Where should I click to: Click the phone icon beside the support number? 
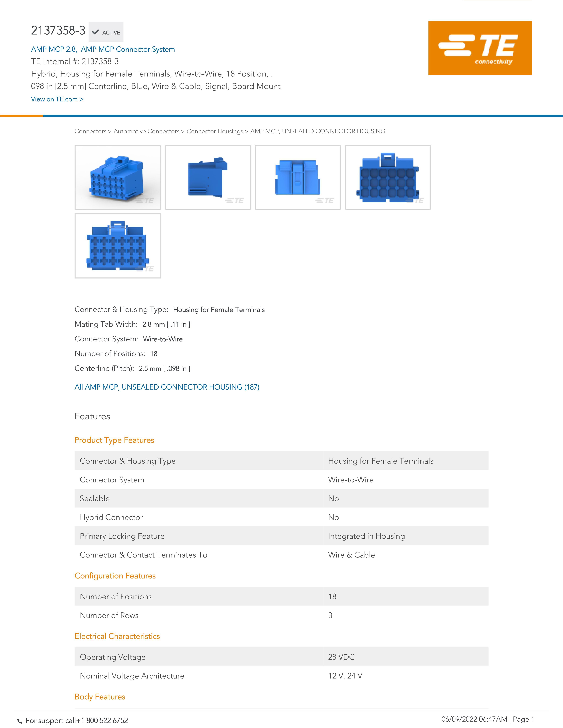pos(20,721)
